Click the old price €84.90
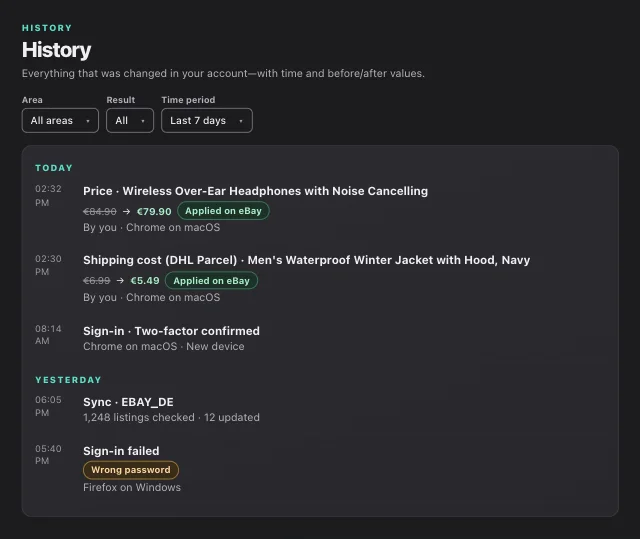Image resolution: width=640 pixels, height=539 pixels. (100, 211)
